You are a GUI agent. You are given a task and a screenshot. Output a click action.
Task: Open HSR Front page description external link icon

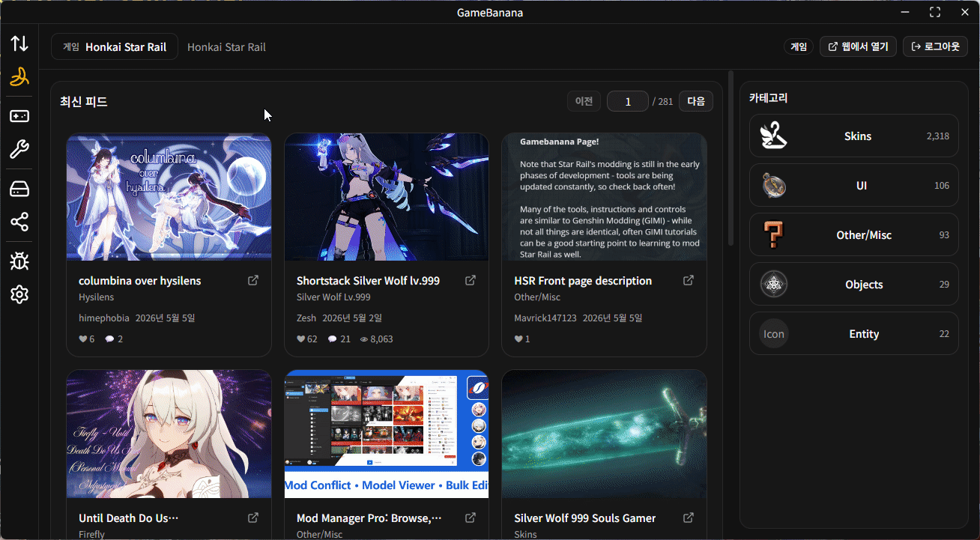(x=689, y=280)
